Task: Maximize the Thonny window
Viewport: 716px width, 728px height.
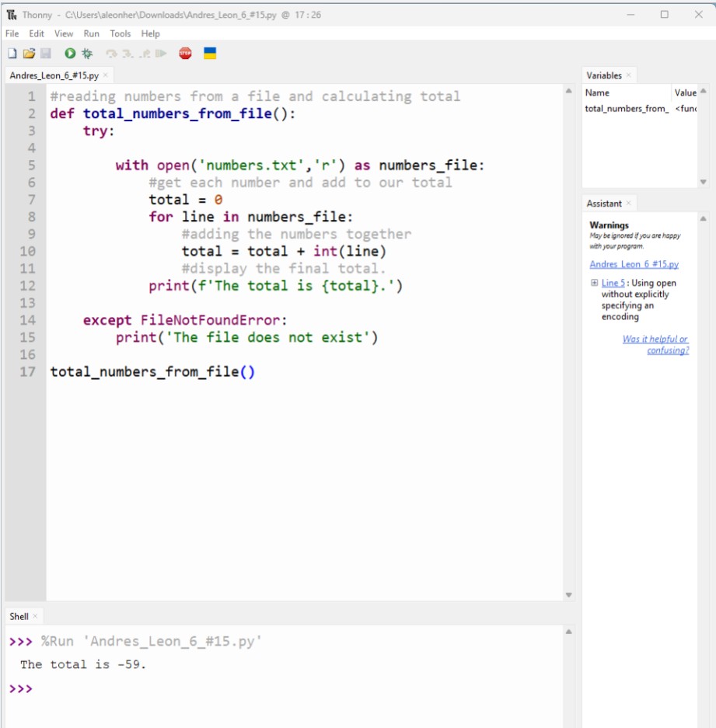Action: (665, 15)
